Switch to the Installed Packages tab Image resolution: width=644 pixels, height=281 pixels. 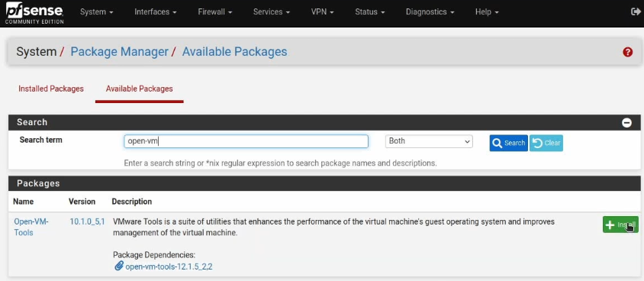pyautogui.click(x=51, y=89)
